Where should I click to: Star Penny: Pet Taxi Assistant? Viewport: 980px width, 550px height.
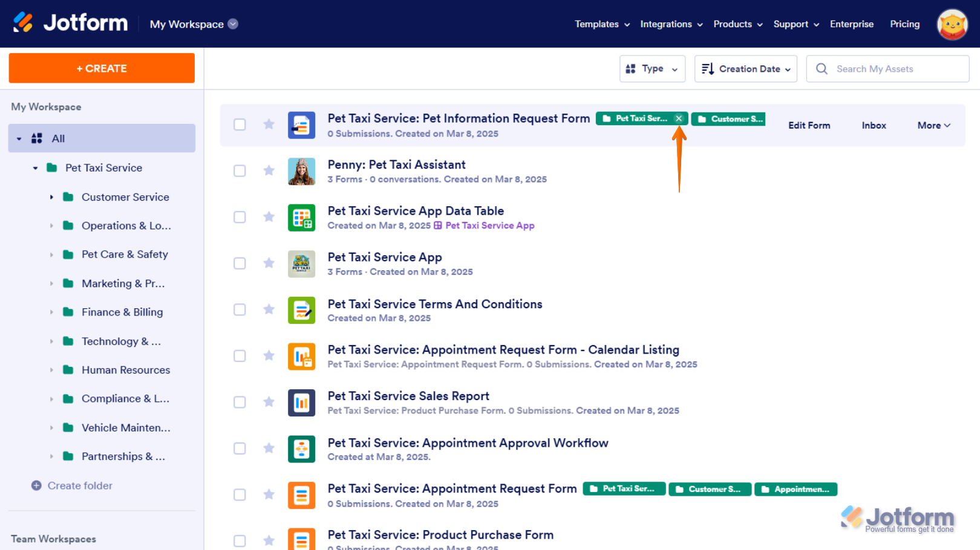point(269,170)
